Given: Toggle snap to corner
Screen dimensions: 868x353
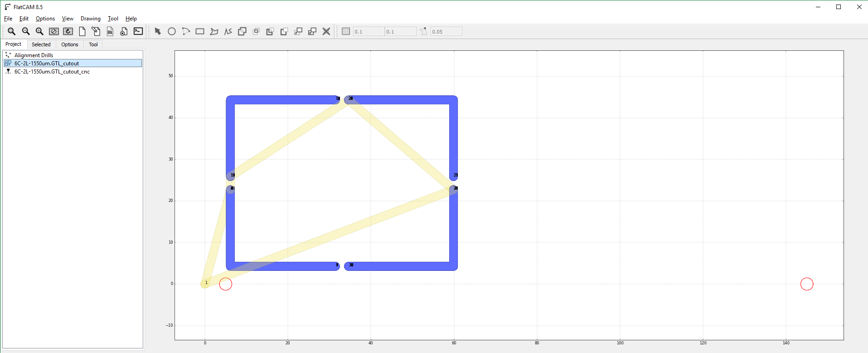Looking at the screenshot, I should click(423, 31).
